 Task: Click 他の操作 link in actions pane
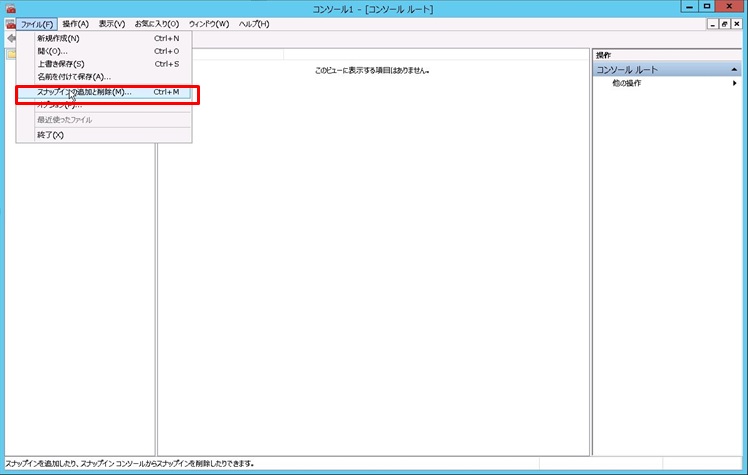pos(627,83)
